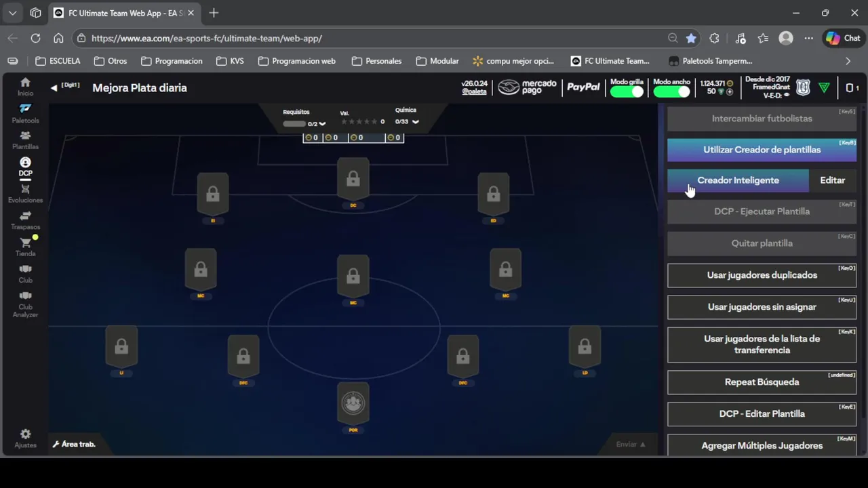
Task: Open the @paleta link
Action: 474,91
